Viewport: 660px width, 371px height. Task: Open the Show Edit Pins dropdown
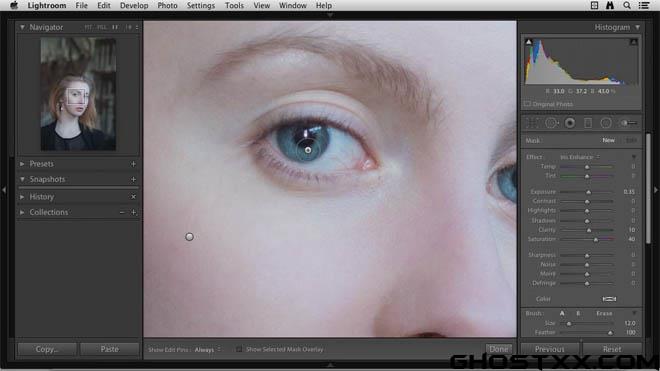click(208, 350)
